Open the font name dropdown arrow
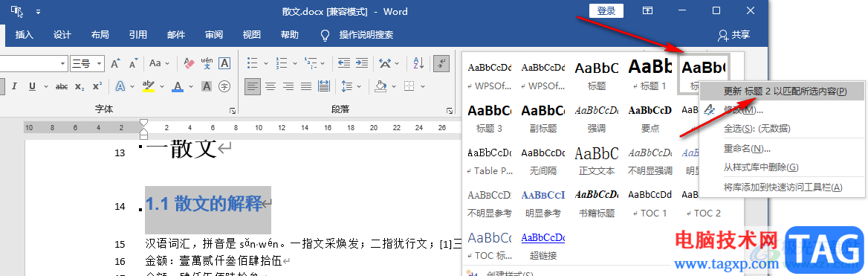 [x=62, y=63]
